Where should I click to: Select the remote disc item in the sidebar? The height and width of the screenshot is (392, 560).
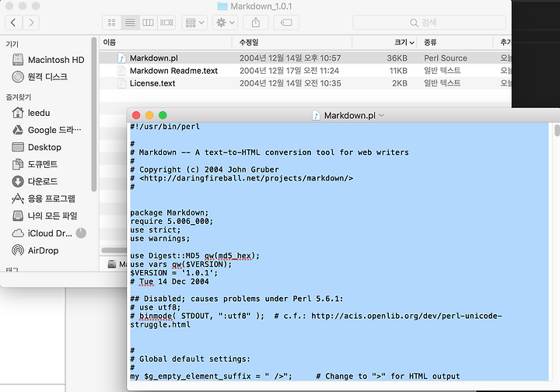(x=40, y=77)
